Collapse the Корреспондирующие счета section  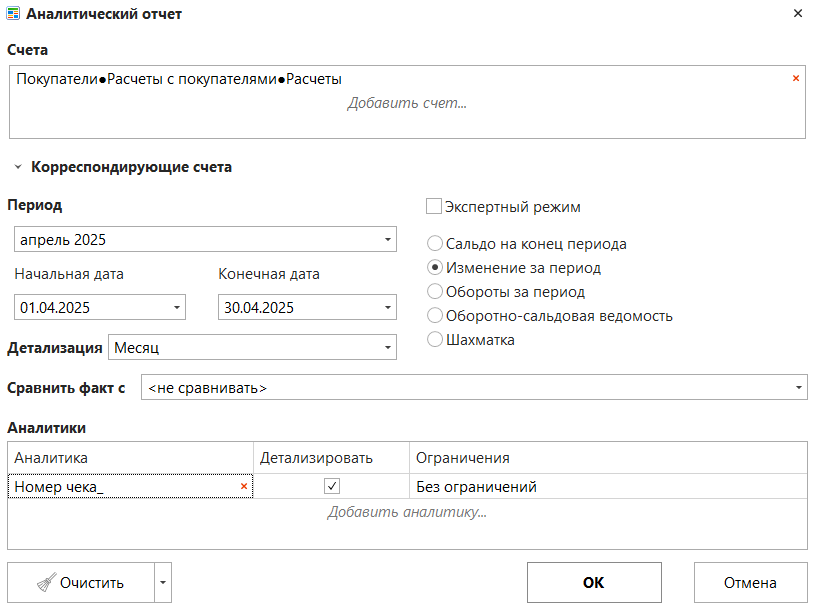pyautogui.click(x=18, y=168)
